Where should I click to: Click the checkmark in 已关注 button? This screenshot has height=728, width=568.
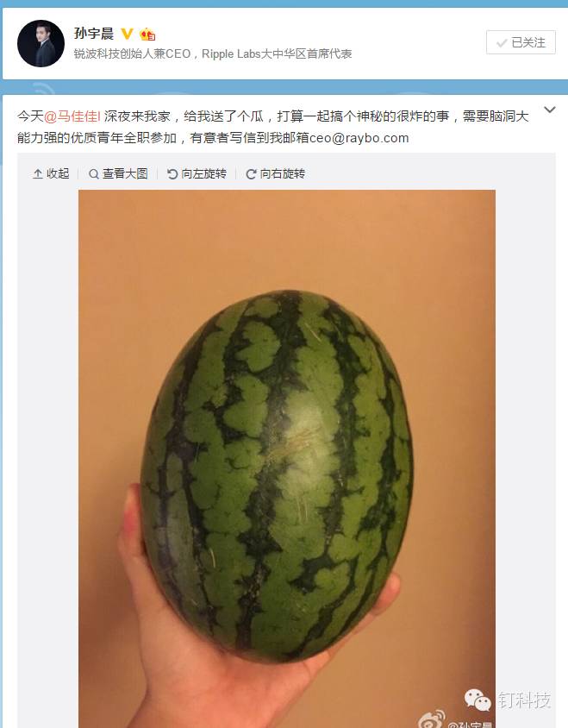point(502,43)
